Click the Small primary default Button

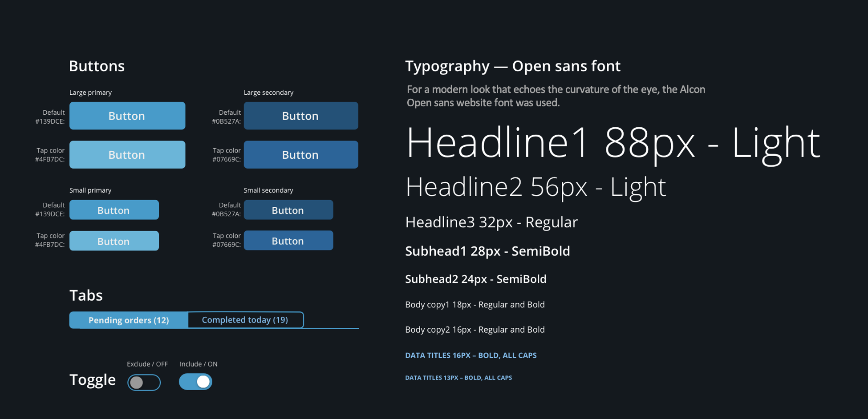click(x=114, y=210)
